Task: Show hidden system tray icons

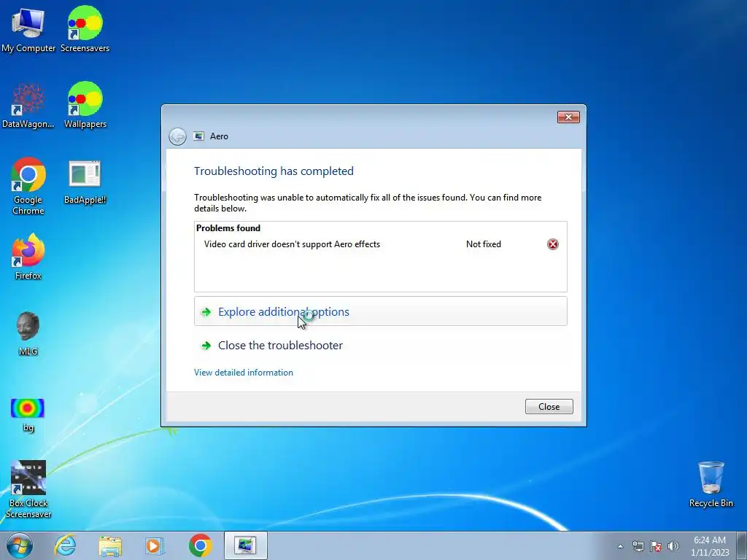Action: point(620,546)
